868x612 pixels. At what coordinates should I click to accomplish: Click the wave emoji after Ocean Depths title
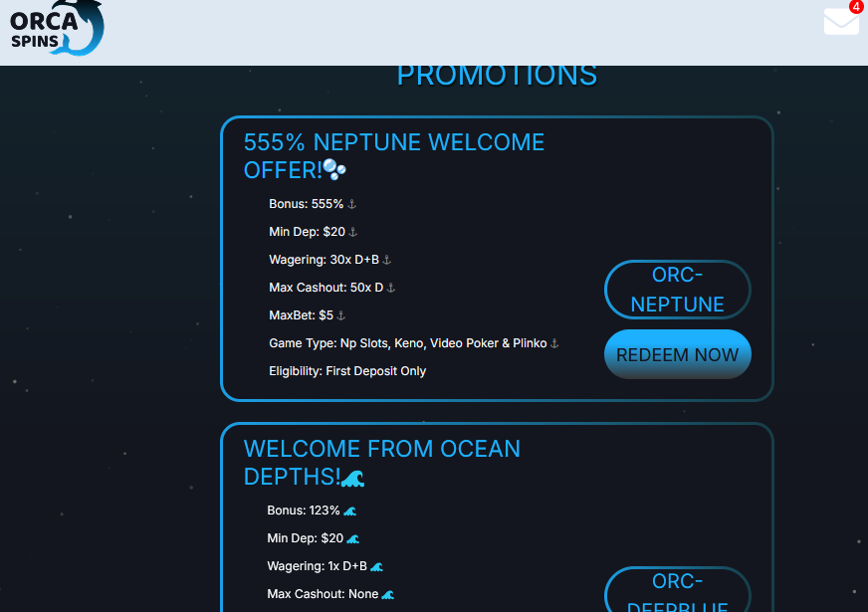pyautogui.click(x=352, y=477)
